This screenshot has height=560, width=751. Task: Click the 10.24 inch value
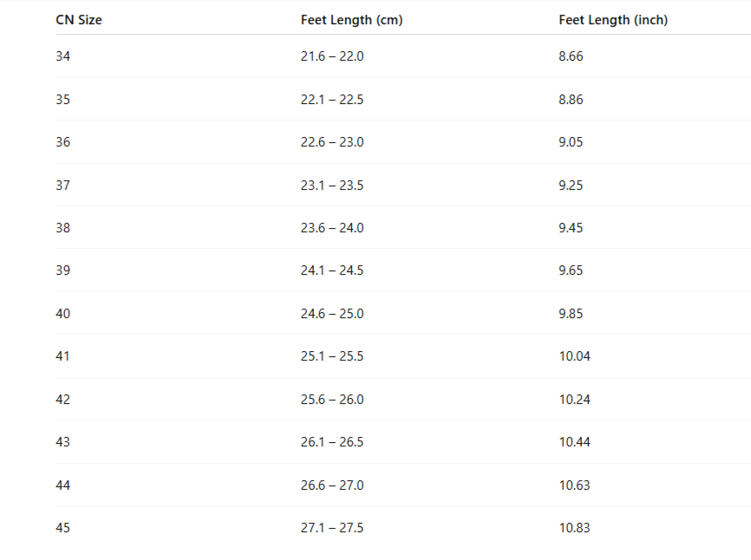(x=574, y=400)
